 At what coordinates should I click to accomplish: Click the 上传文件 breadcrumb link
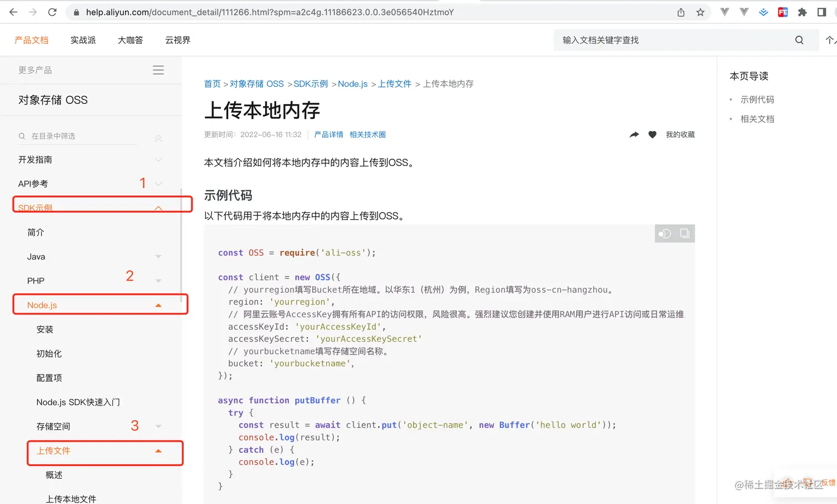pos(395,84)
